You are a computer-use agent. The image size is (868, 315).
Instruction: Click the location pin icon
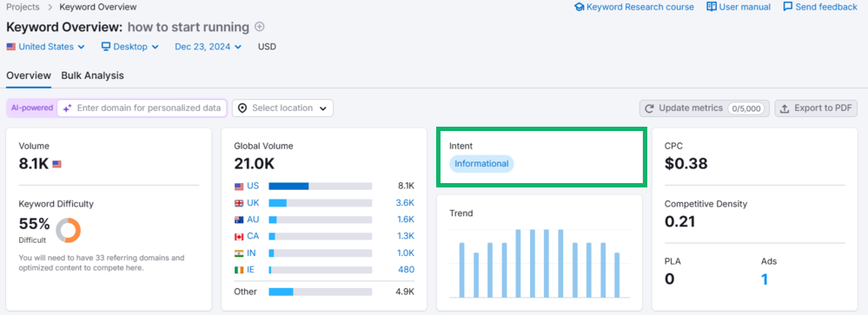click(x=242, y=108)
